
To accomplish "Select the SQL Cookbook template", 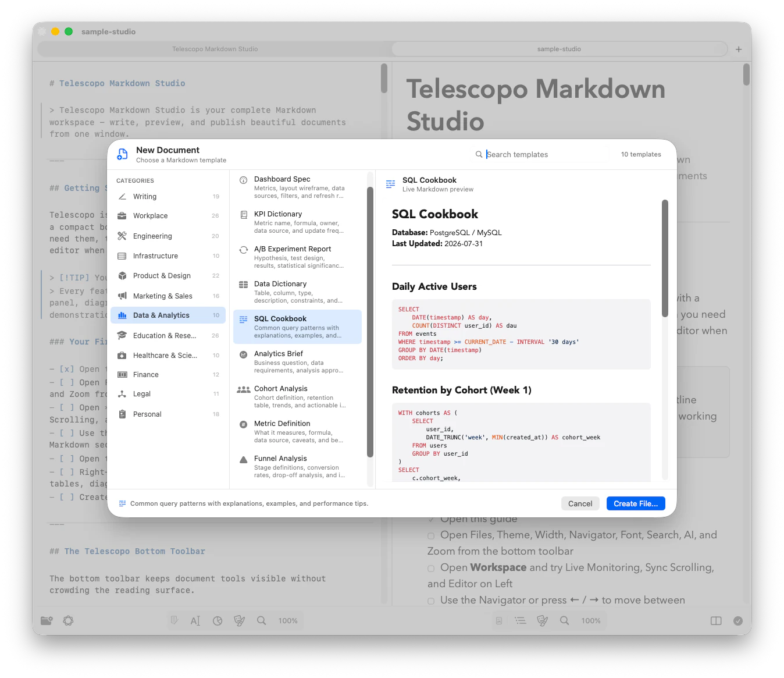I will click(297, 326).
